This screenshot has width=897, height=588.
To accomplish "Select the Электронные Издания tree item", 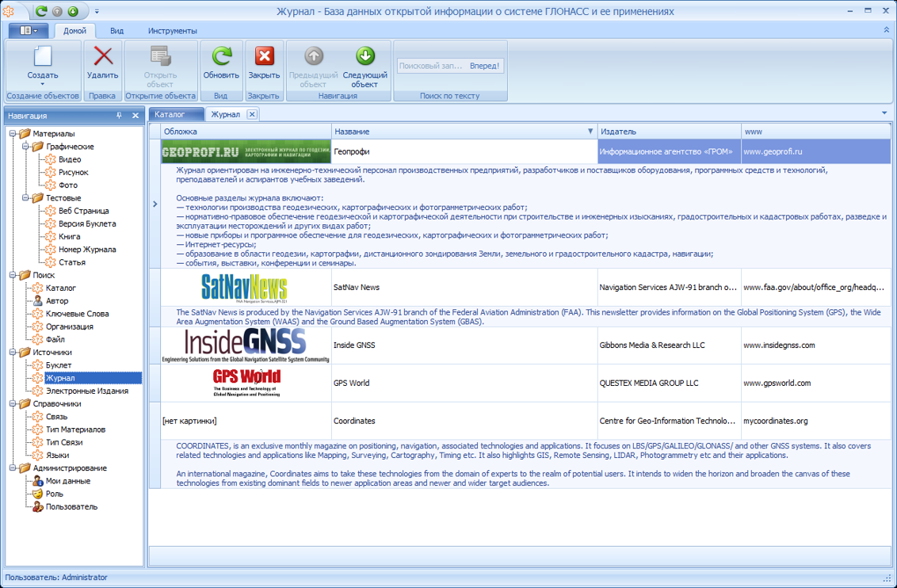I will point(87,391).
